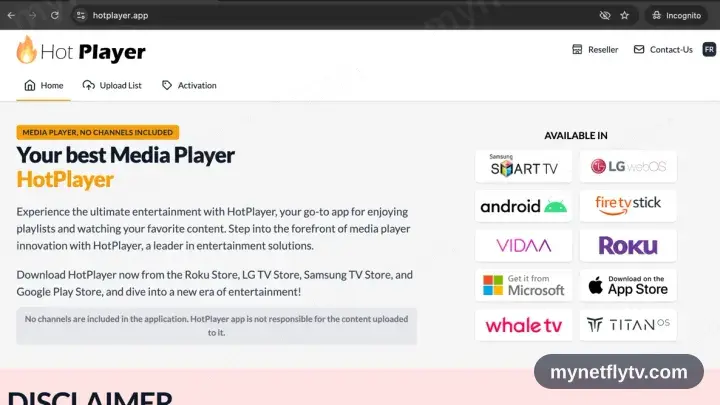Click the house icon in the Home tab

coord(30,85)
